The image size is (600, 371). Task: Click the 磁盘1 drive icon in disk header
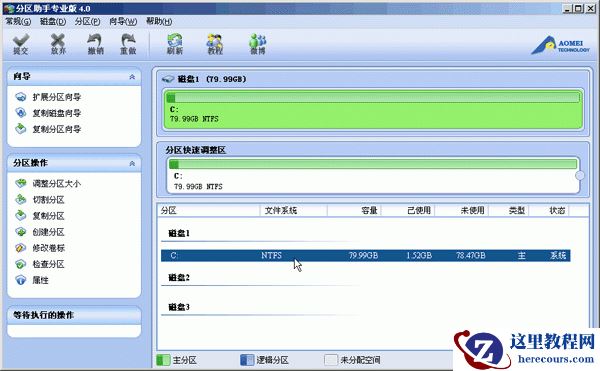(x=168, y=79)
